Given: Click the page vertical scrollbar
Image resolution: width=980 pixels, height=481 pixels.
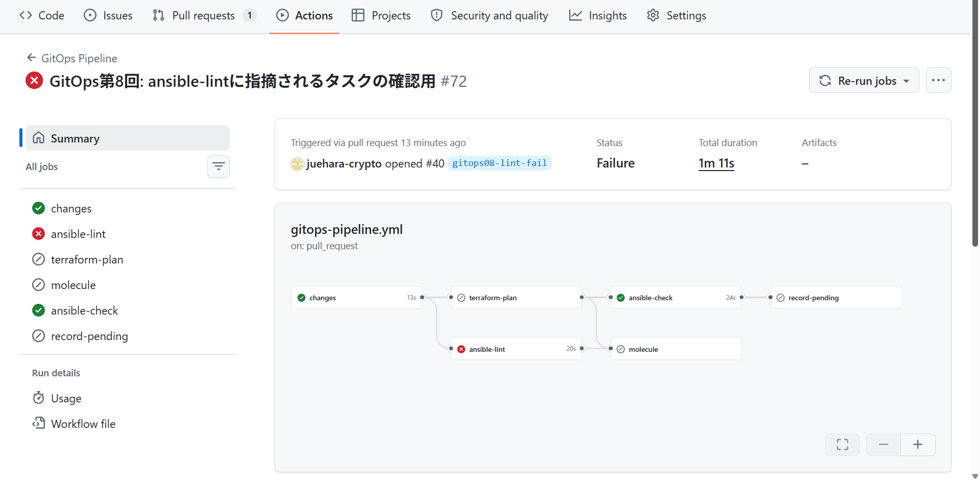Looking at the screenshot, I should (975, 123).
